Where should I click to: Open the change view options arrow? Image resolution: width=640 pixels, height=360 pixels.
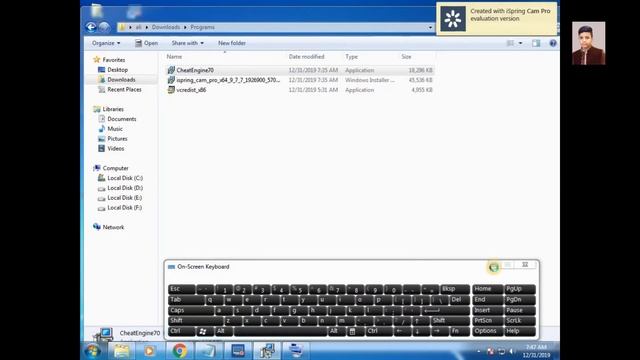click(520, 43)
